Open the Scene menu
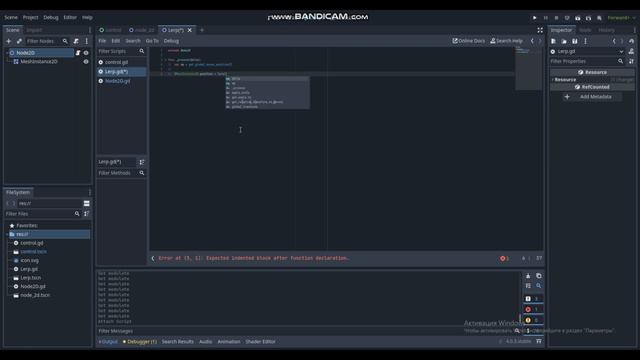This screenshot has width=640, height=360. coord(11,18)
